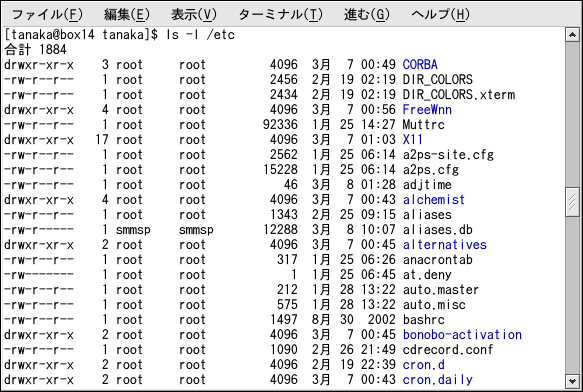Click the alternatives directory entry
The width and height of the screenshot is (583, 392).
point(445,245)
